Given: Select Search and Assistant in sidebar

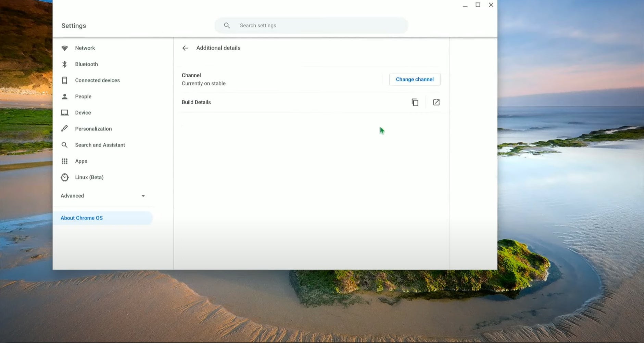Looking at the screenshot, I should click(x=100, y=145).
